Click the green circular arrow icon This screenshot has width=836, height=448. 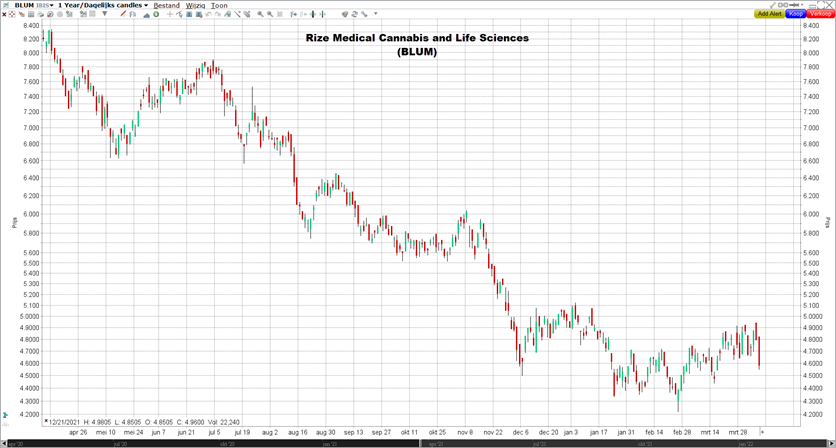click(156, 14)
